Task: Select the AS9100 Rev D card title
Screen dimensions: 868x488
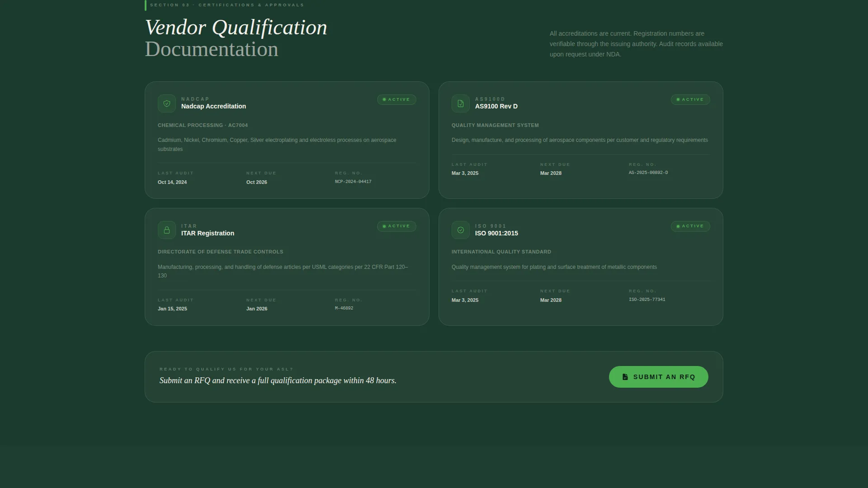Action: point(496,106)
